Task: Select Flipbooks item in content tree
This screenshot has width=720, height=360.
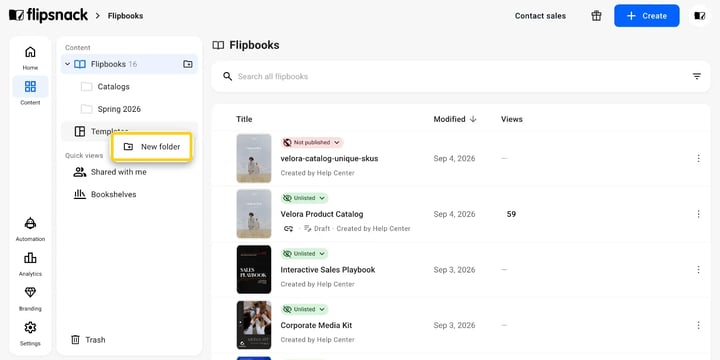Action: [129, 64]
